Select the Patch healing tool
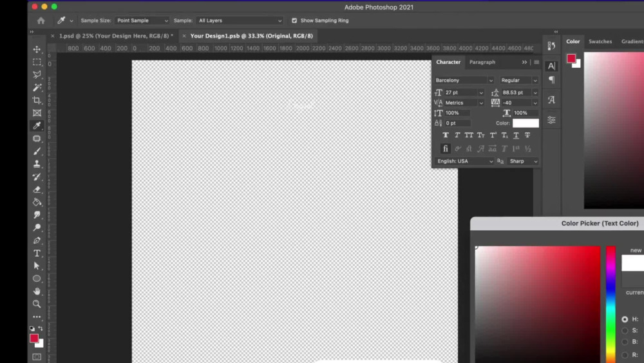 tap(37, 139)
